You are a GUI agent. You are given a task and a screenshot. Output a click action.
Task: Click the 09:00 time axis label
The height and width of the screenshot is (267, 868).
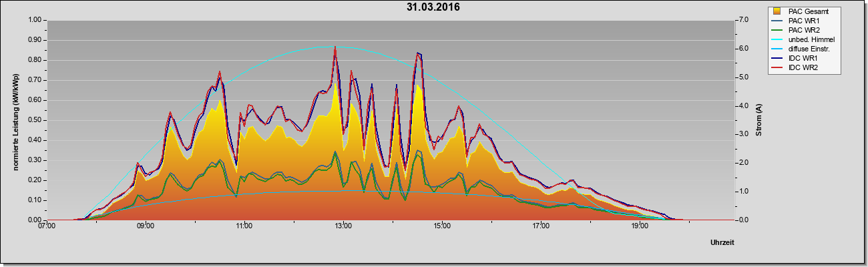click(146, 227)
